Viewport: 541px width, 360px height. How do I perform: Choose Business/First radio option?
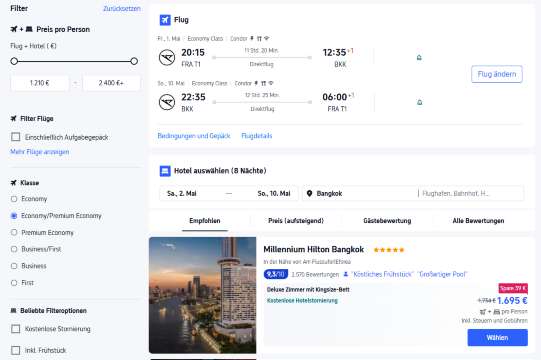point(14,249)
